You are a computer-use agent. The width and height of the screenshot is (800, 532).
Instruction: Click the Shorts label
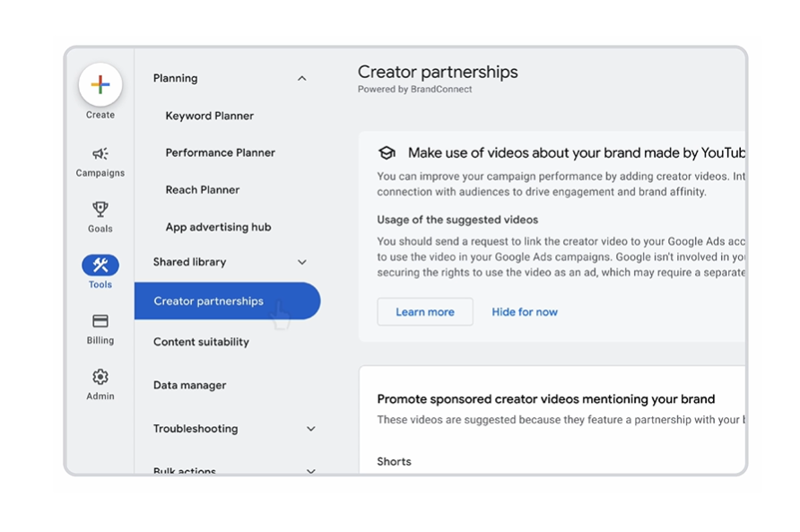394,461
